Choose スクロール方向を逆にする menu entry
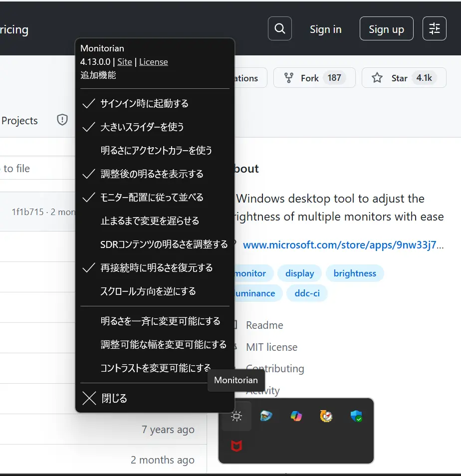 148,291
